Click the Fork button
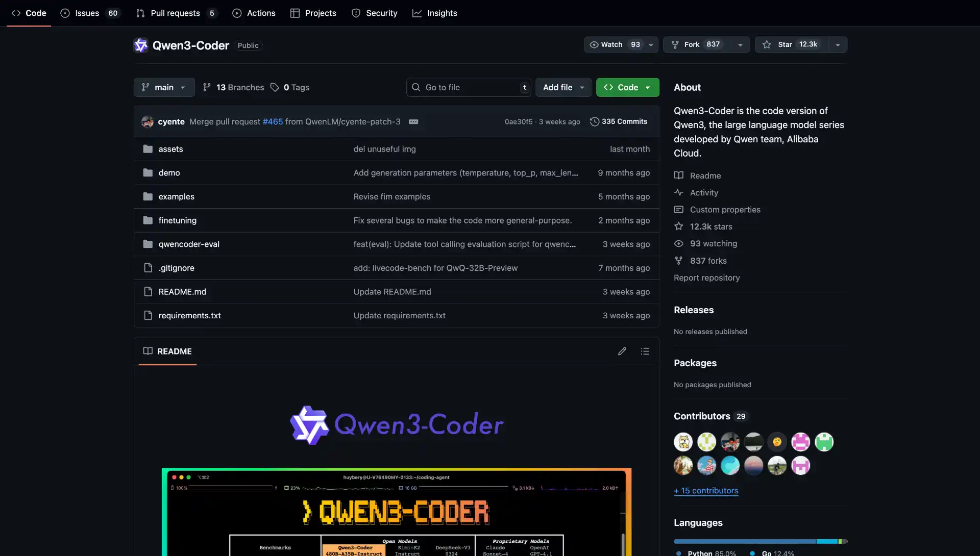 tap(696, 44)
